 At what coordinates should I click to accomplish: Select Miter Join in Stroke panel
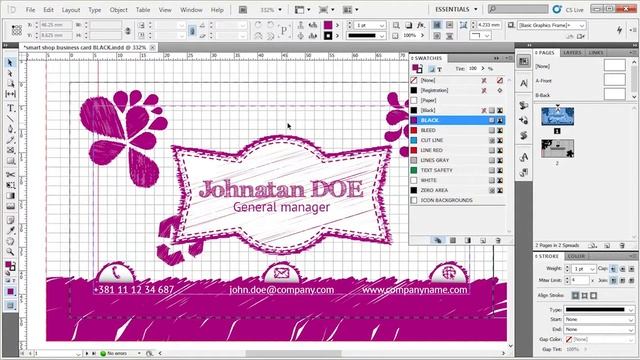[x=613, y=280]
